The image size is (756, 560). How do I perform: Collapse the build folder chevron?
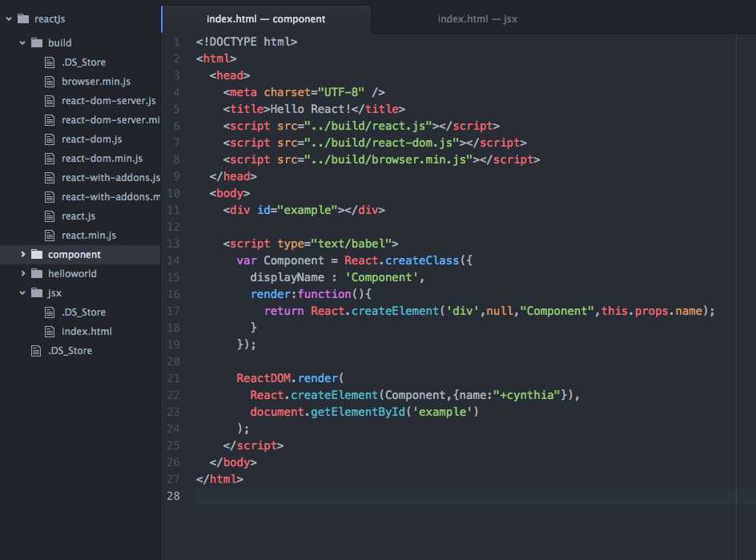pyautogui.click(x=22, y=43)
